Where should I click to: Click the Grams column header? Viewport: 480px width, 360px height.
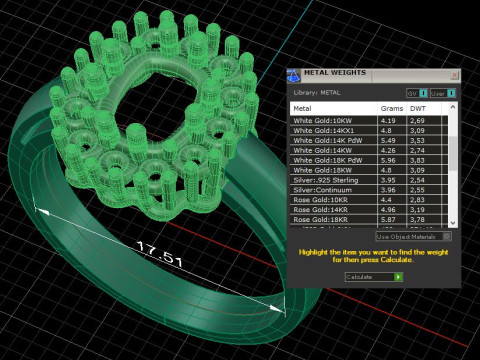[392, 109]
